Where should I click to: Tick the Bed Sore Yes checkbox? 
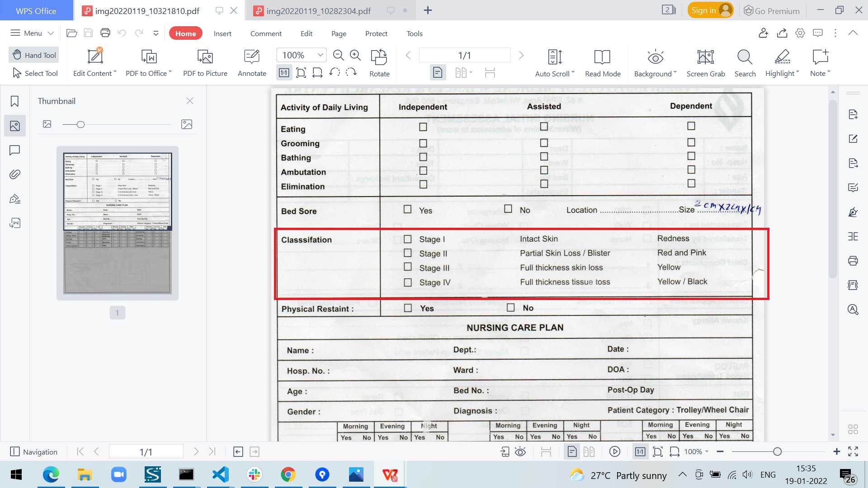[408, 209]
